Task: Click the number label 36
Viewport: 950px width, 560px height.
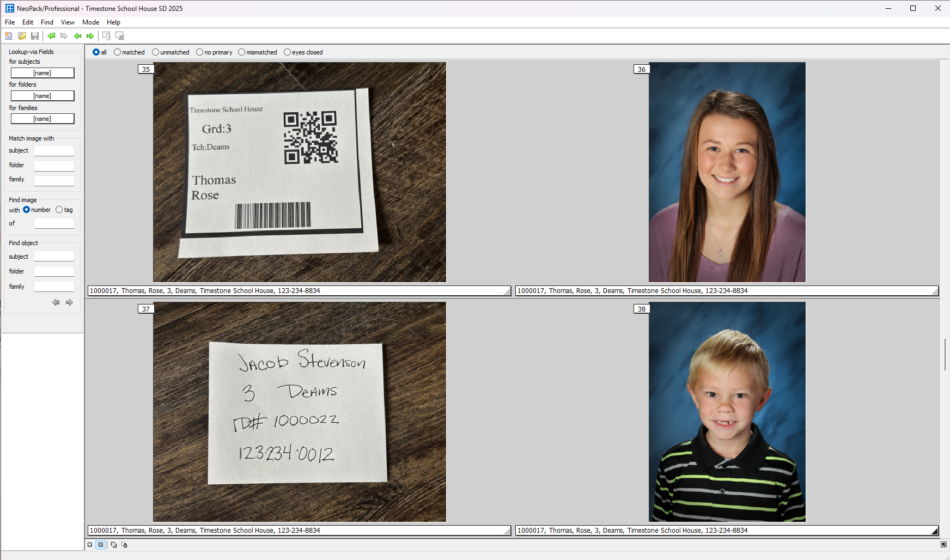Action: 642,69
